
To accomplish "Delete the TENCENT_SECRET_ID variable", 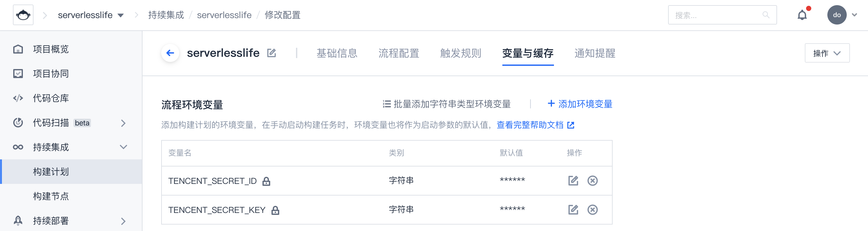I will click(x=592, y=181).
